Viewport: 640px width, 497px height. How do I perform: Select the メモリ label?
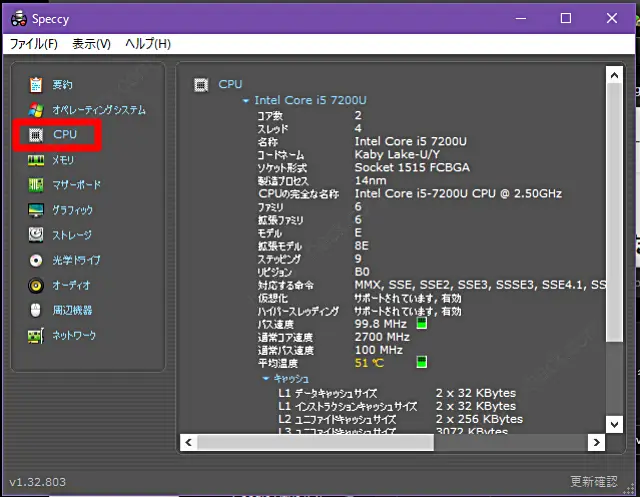pos(63,160)
